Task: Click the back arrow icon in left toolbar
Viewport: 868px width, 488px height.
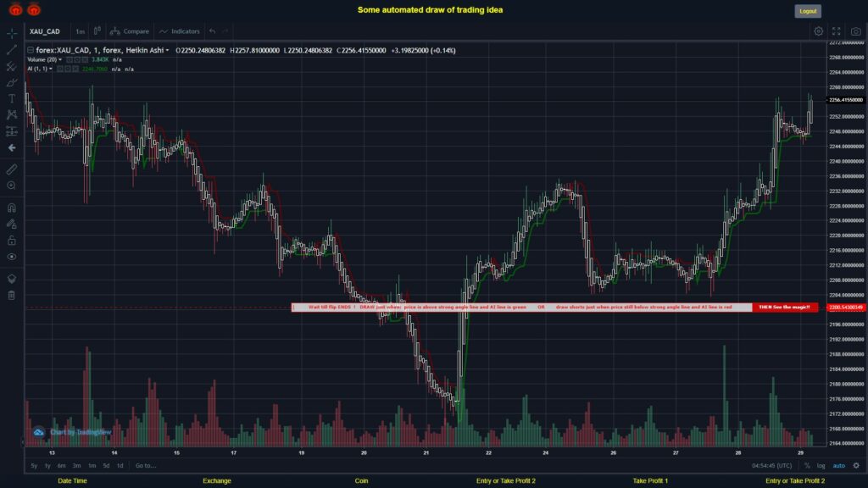Action: 12,147
